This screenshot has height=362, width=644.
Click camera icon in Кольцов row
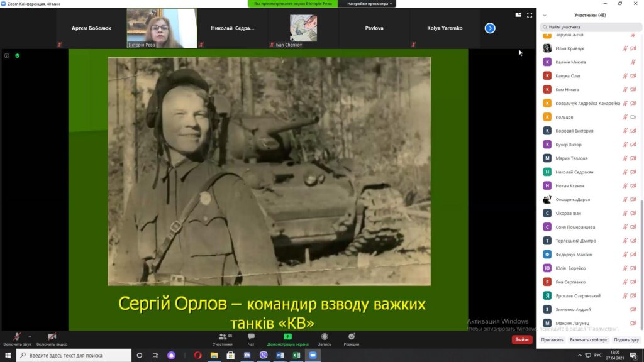[633, 117]
